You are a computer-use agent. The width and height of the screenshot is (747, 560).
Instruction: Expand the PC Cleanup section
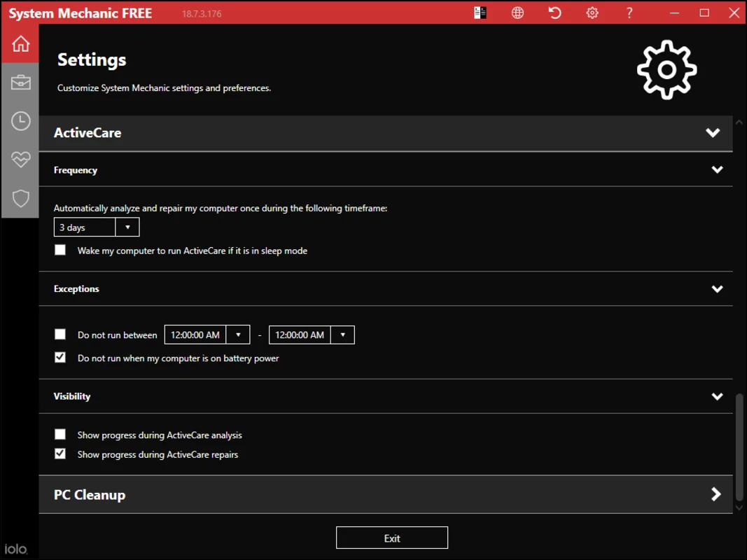(x=386, y=494)
